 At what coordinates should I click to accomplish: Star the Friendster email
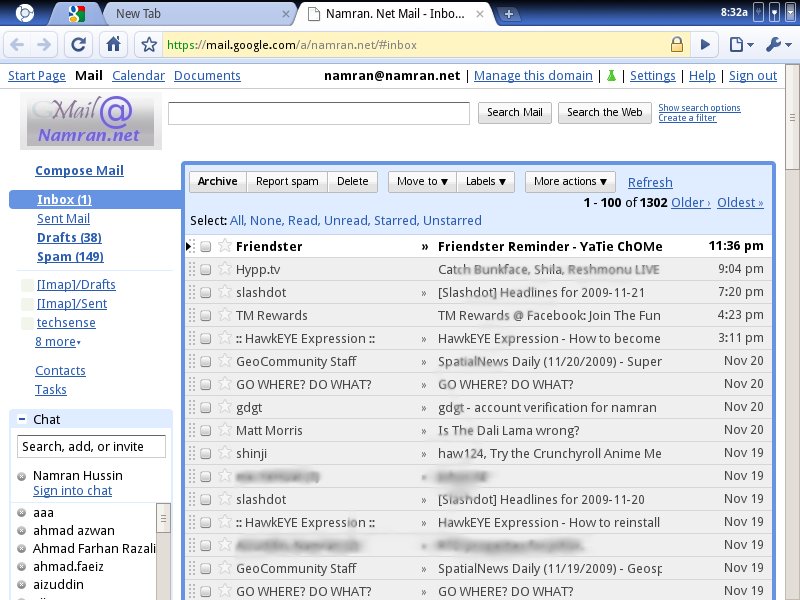click(225, 246)
